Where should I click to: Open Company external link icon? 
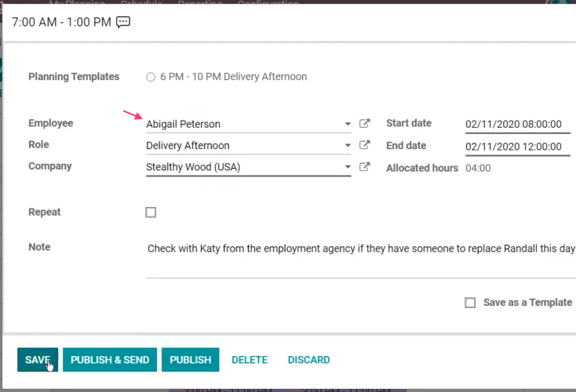tap(364, 167)
